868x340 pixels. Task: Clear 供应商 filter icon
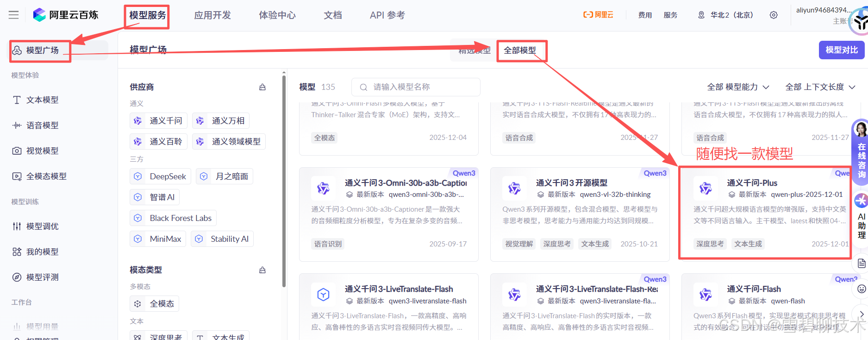[262, 87]
